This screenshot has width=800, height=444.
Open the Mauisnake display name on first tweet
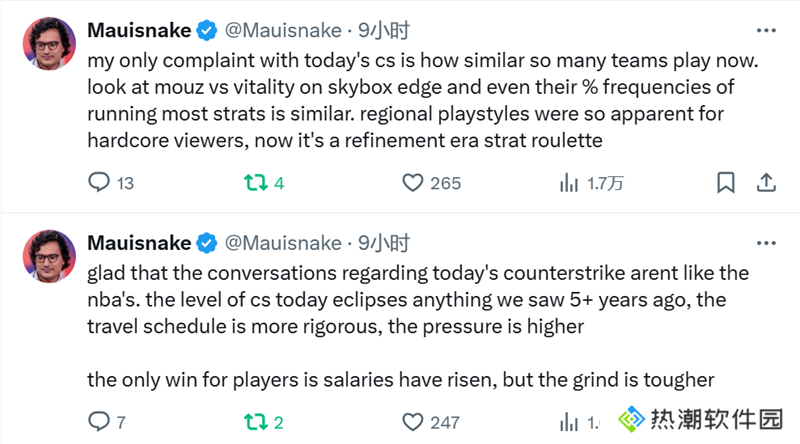click(x=139, y=31)
